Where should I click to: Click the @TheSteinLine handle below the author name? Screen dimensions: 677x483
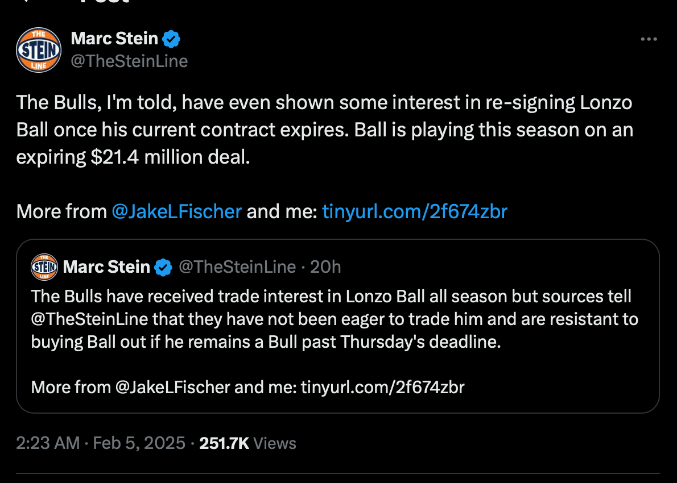point(129,61)
